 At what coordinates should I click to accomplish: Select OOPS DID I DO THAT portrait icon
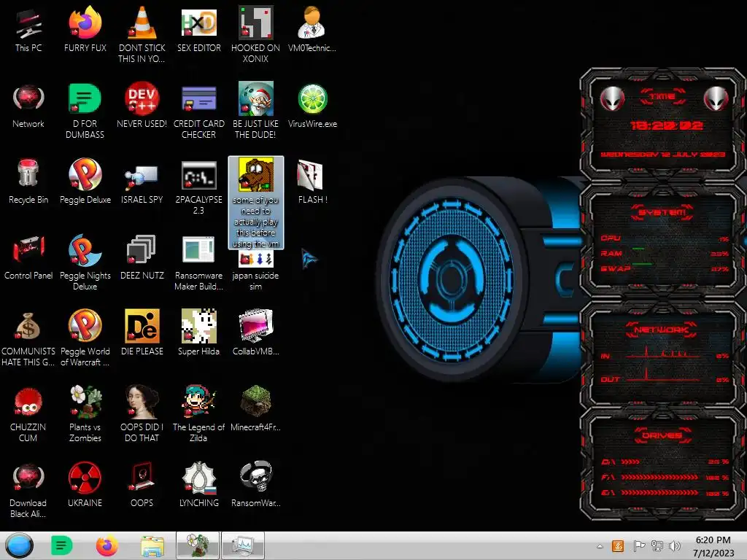(142, 402)
